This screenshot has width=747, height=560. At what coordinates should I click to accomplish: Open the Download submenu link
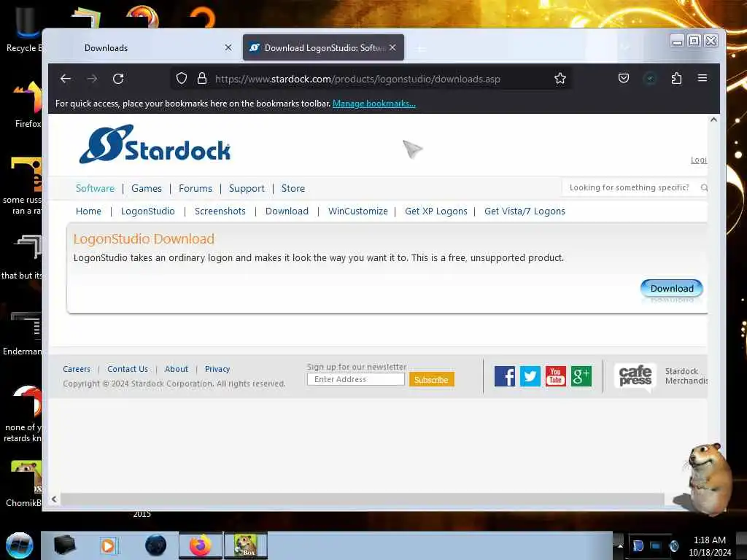pyautogui.click(x=287, y=211)
